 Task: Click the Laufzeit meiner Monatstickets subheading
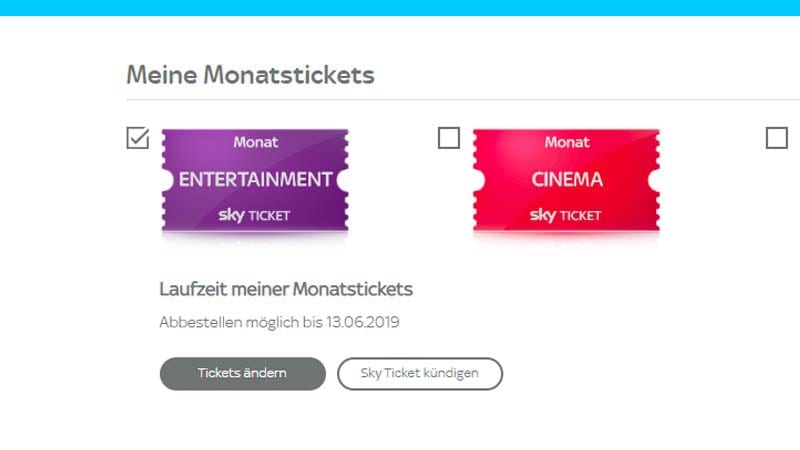[286, 289]
